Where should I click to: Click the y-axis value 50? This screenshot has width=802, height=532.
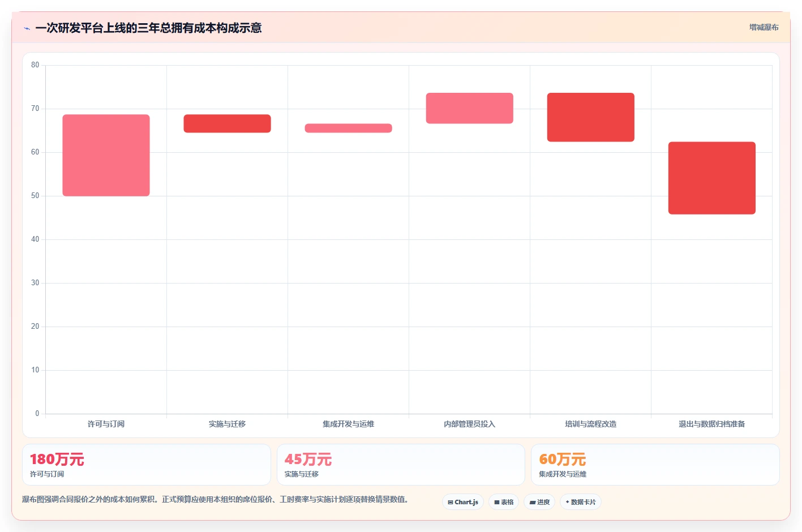click(x=35, y=196)
